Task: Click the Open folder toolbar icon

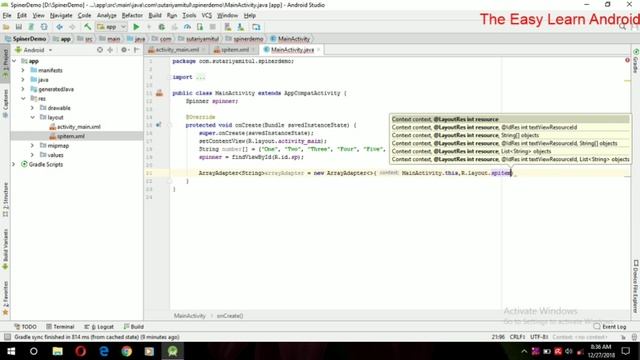Action: 6,27
